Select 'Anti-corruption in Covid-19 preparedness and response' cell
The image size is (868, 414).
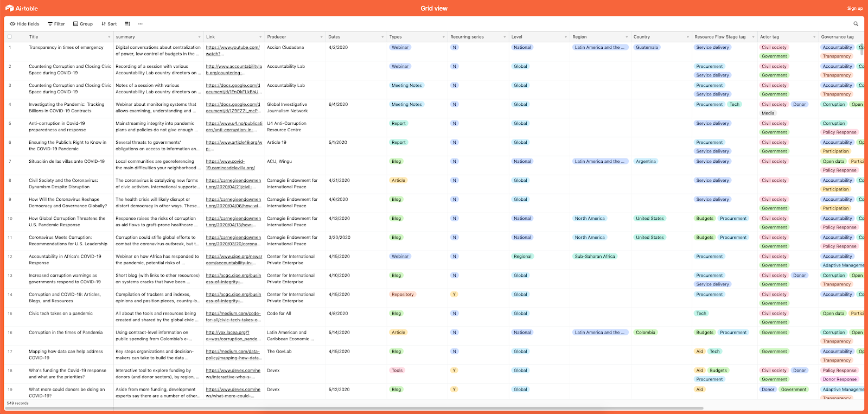click(x=57, y=126)
